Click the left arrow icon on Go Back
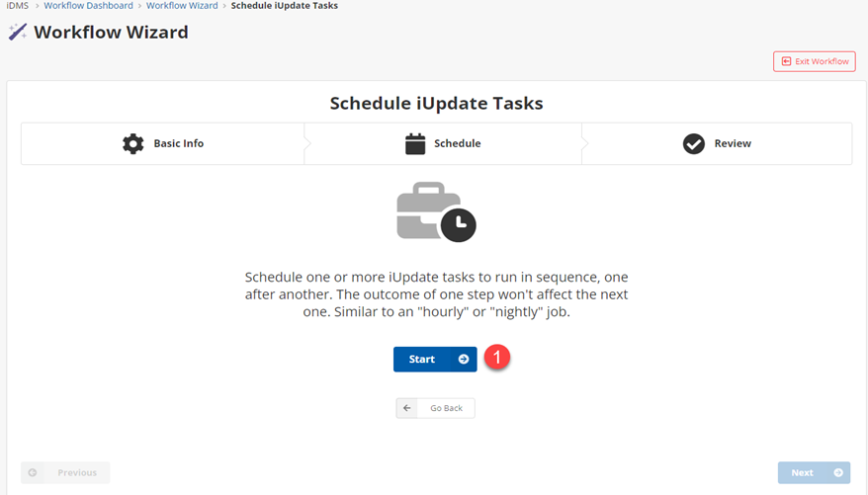Image resolution: width=868 pixels, height=495 pixels. tap(406, 408)
